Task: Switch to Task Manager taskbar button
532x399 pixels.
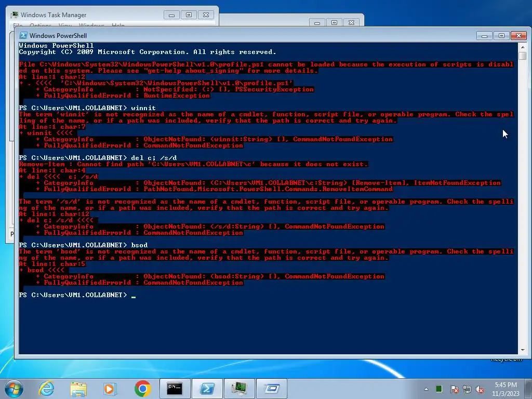Action: [x=239, y=389]
